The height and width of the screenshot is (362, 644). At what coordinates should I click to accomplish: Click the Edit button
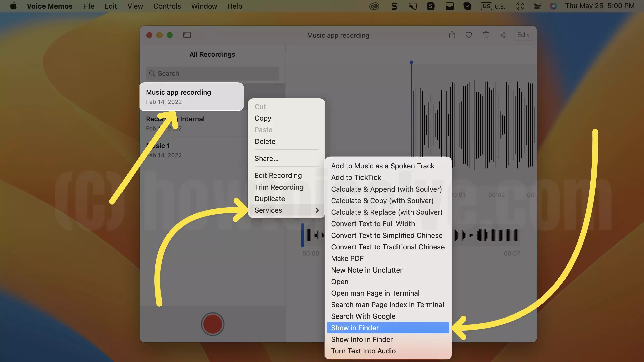click(523, 35)
